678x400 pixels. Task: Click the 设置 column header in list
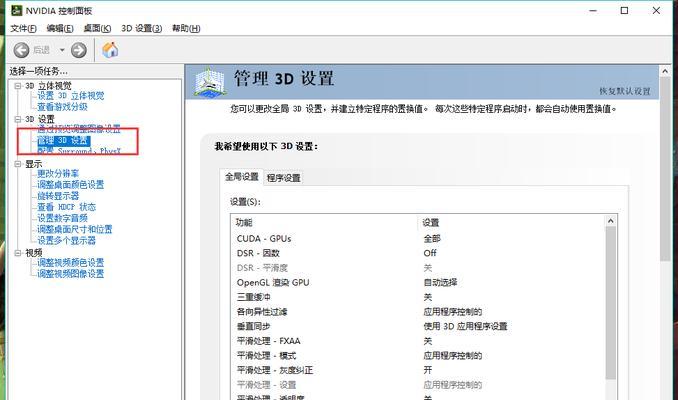[431, 223]
